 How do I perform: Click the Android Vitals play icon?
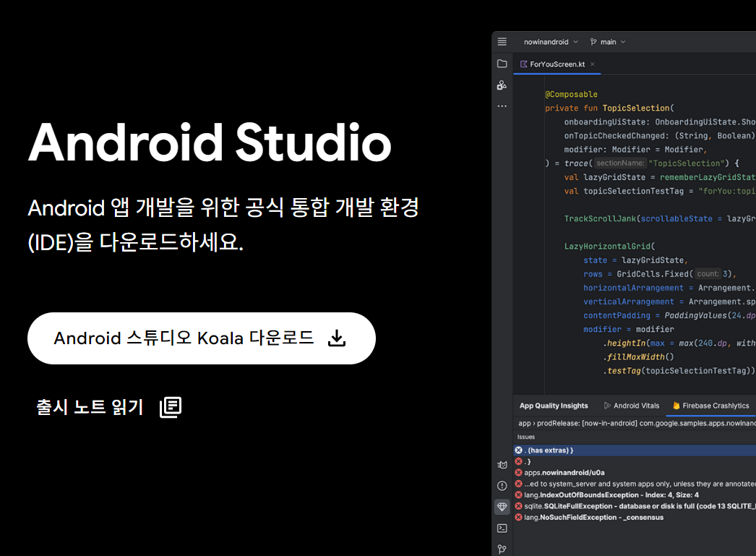607,406
